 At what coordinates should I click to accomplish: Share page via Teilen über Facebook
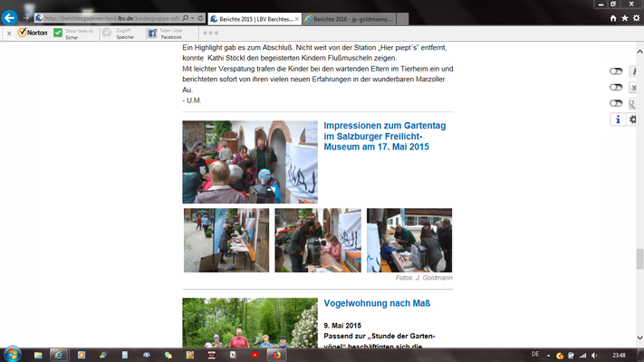point(165,33)
